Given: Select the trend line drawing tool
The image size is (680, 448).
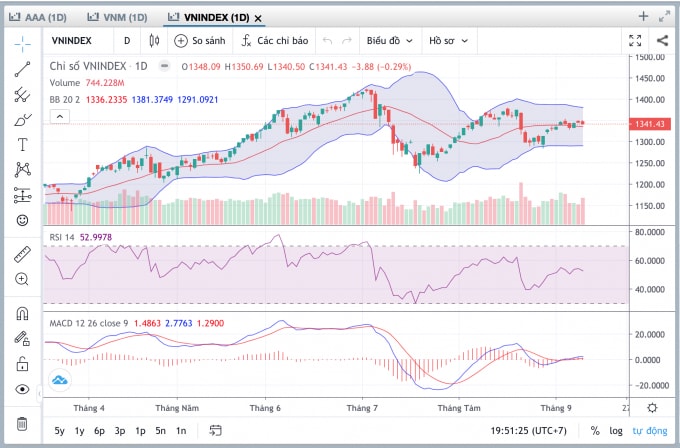Looking at the screenshot, I should [22, 69].
